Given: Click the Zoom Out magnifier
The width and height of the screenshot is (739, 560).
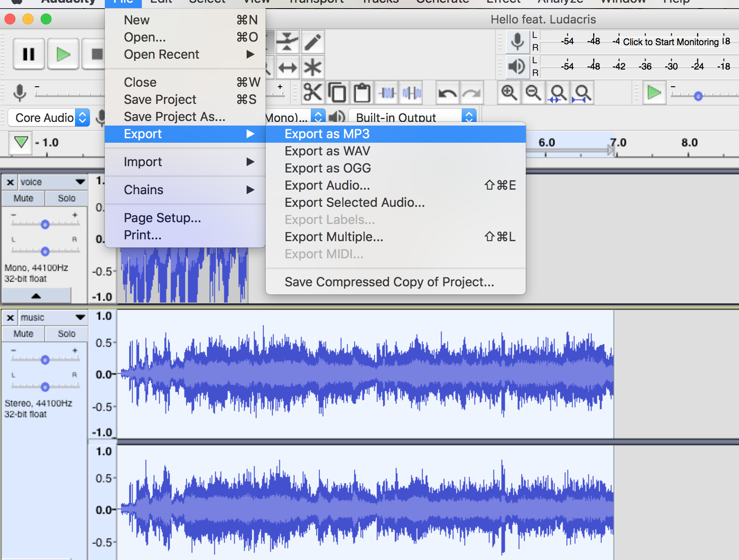Looking at the screenshot, I should point(533,93).
